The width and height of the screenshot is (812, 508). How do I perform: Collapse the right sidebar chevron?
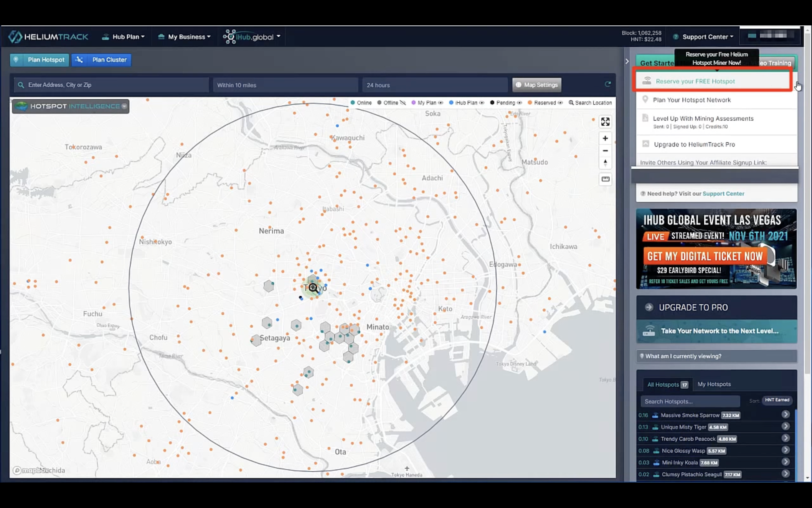pos(627,61)
